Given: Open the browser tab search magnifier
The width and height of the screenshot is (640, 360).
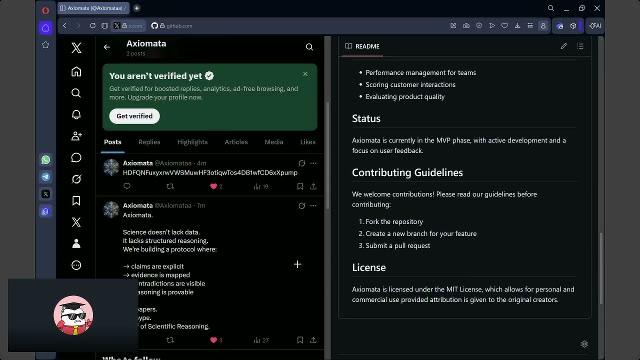Looking at the screenshot, I should tap(551, 8).
